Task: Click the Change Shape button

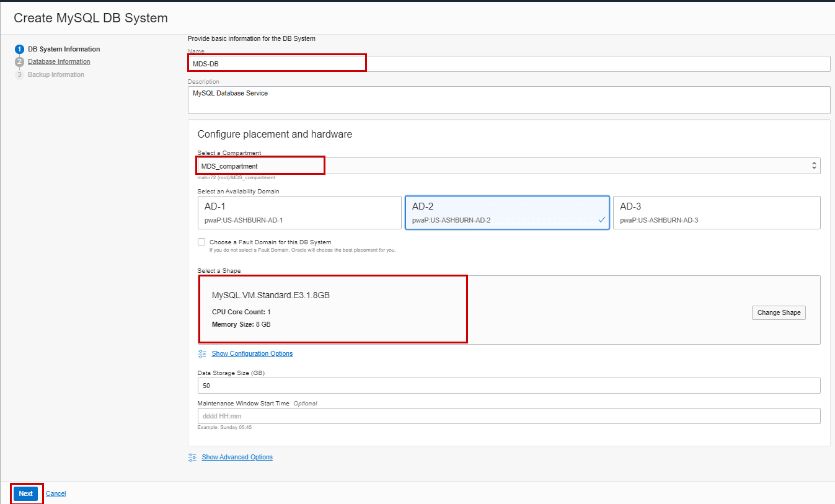Action: (779, 312)
